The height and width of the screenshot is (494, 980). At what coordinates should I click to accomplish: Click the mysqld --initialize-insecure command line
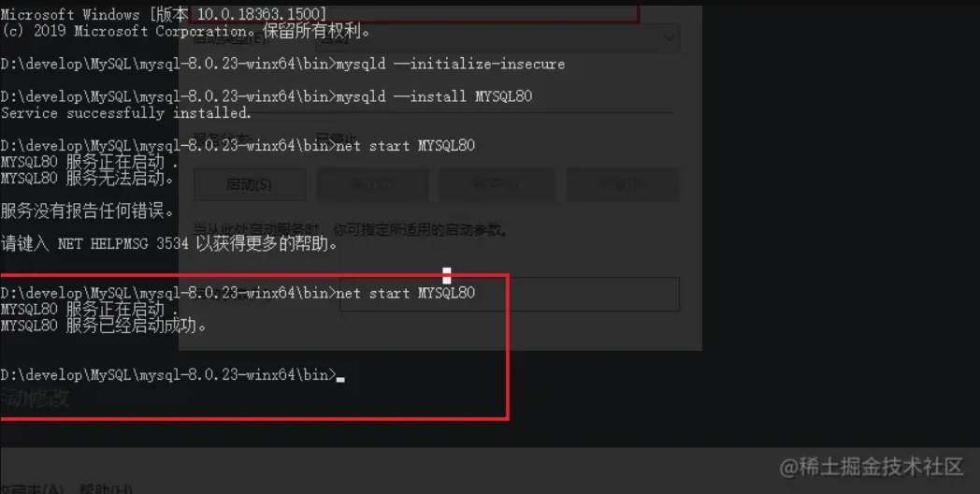(x=282, y=64)
